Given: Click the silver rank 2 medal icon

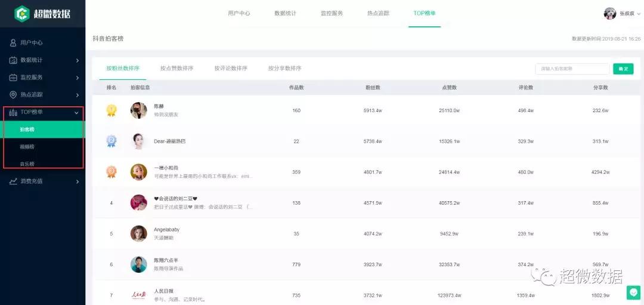Looking at the screenshot, I should pos(112,141).
